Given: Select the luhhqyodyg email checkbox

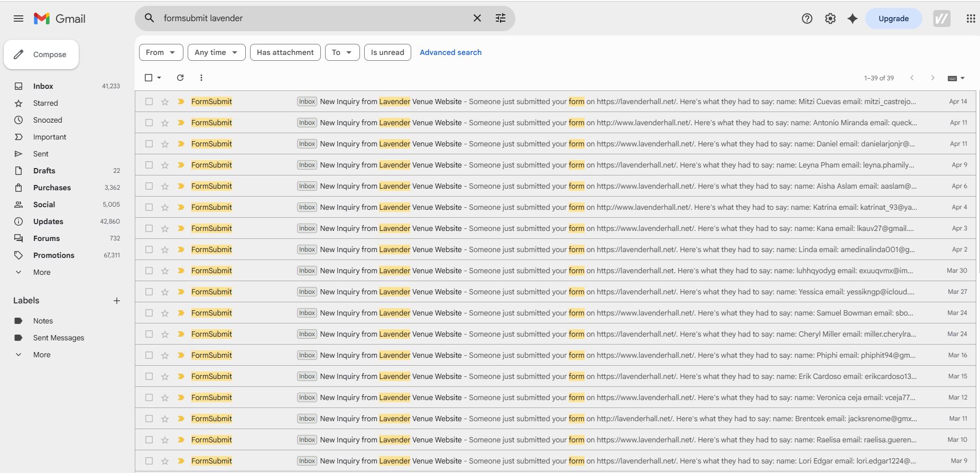Looking at the screenshot, I should pyautogui.click(x=149, y=271).
